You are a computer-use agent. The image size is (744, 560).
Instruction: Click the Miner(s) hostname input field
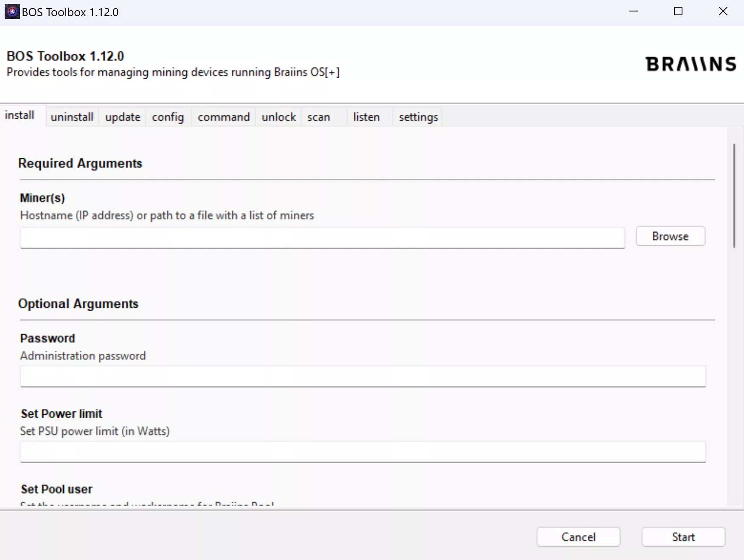(x=322, y=238)
